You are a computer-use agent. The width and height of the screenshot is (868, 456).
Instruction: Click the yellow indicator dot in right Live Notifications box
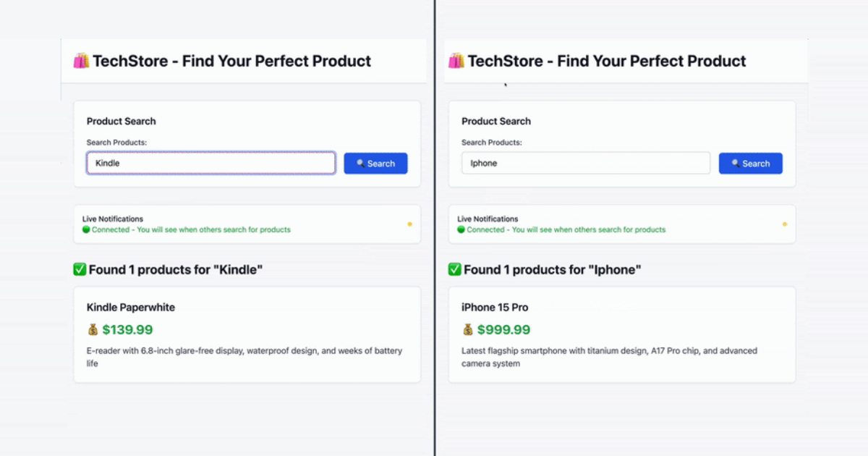pos(785,224)
